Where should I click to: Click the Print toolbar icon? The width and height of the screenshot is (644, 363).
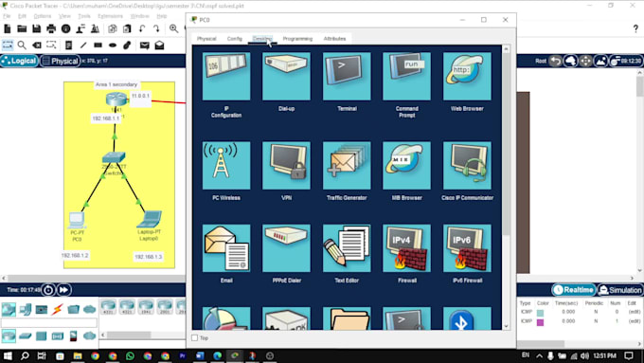point(51,28)
